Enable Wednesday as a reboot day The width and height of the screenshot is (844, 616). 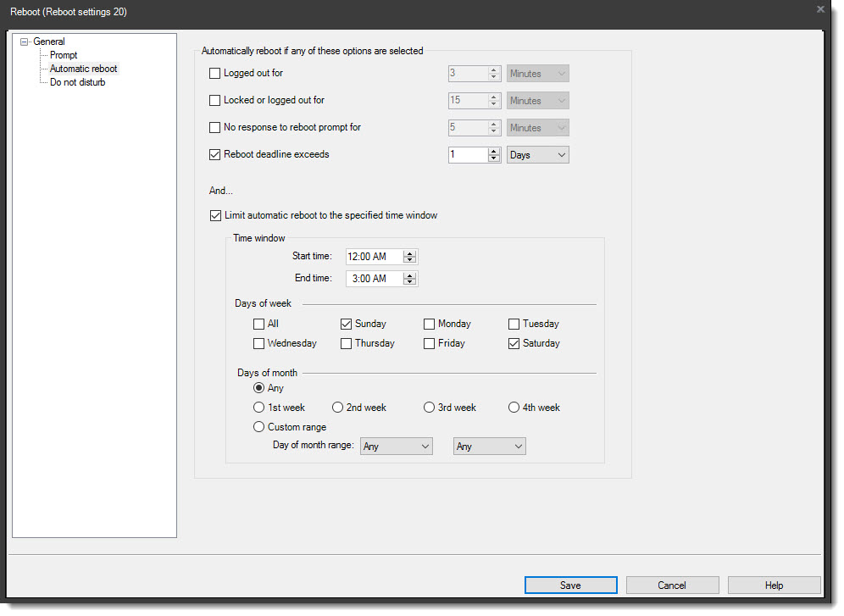(x=259, y=343)
